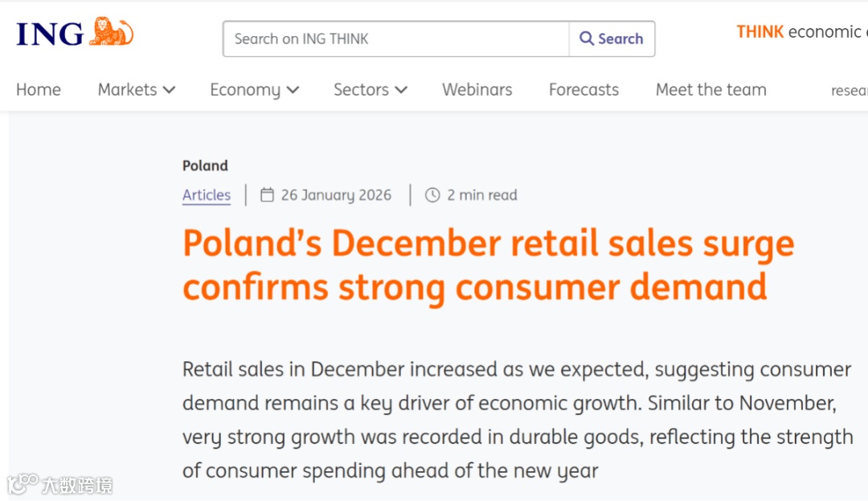The height and width of the screenshot is (501, 868).
Task: Focus the Search on ING THINK field
Action: (x=395, y=39)
